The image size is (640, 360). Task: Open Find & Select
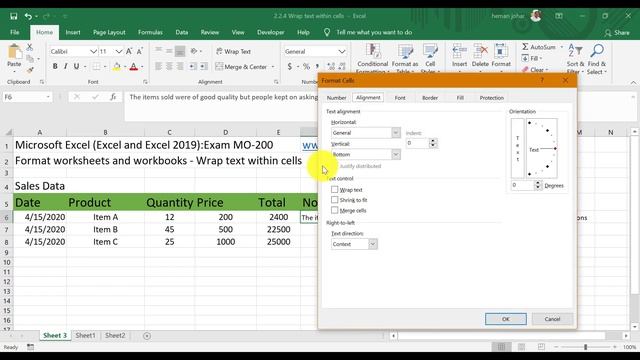597,58
